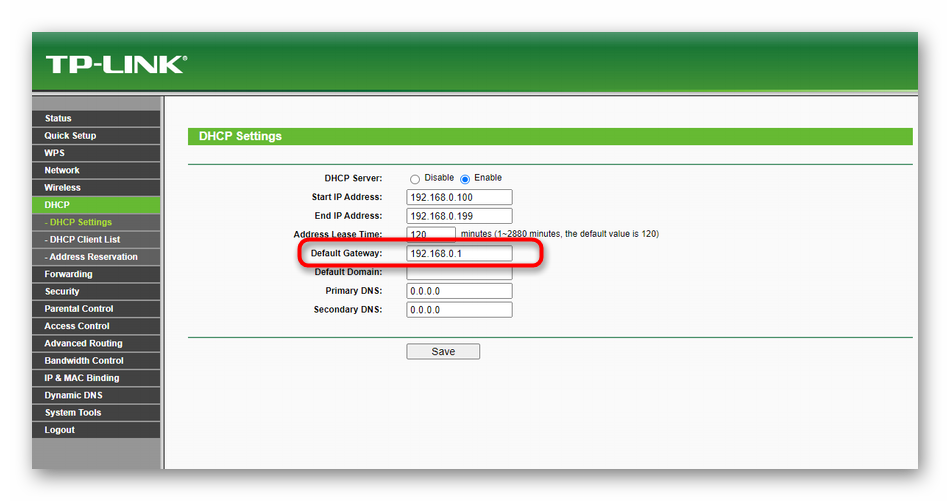Screen dimensions: 950x501
Task: Click the Primary DNS field
Action: coord(459,291)
